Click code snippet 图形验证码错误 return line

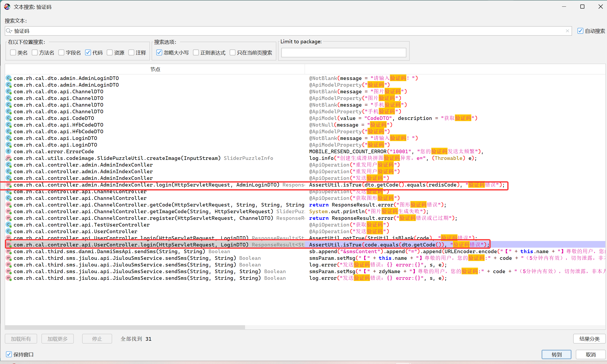pyautogui.click(x=378, y=205)
